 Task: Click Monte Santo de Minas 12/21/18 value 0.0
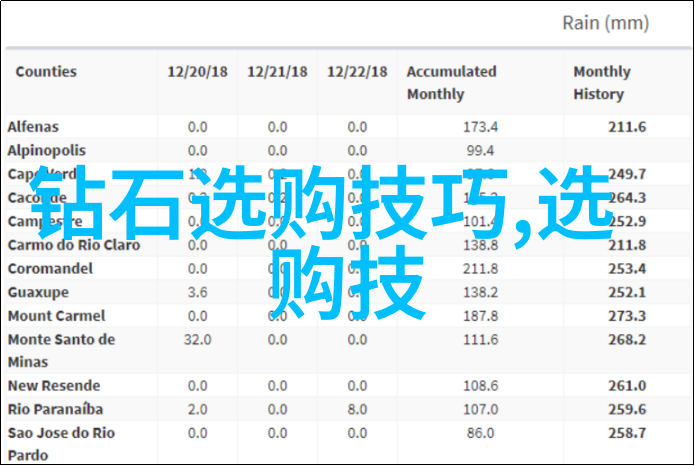point(277,340)
